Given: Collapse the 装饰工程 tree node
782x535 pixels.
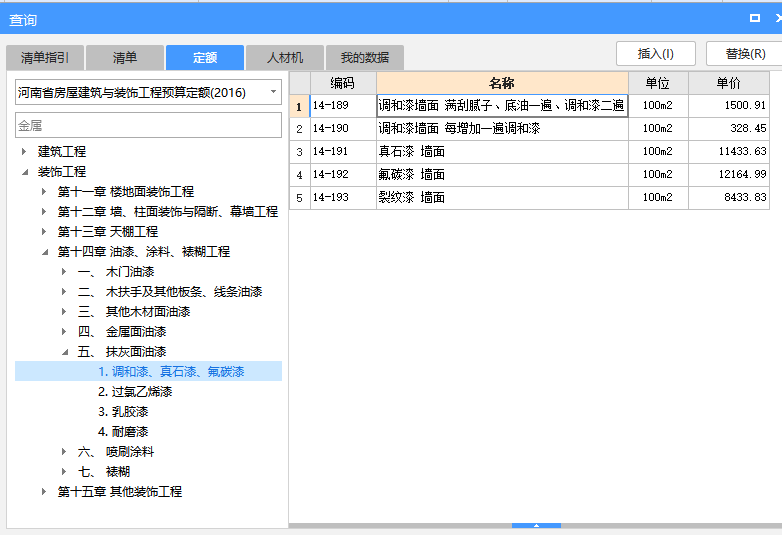Looking at the screenshot, I should click(x=24, y=172).
